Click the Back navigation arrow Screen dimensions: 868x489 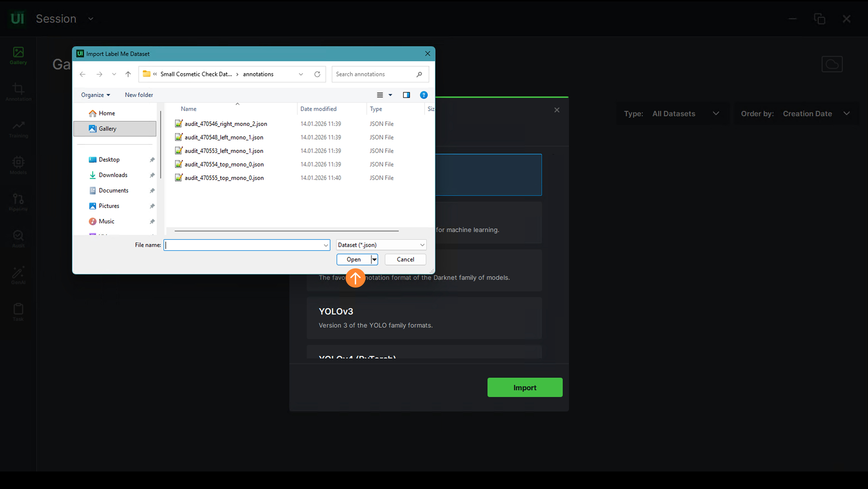coord(83,74)
